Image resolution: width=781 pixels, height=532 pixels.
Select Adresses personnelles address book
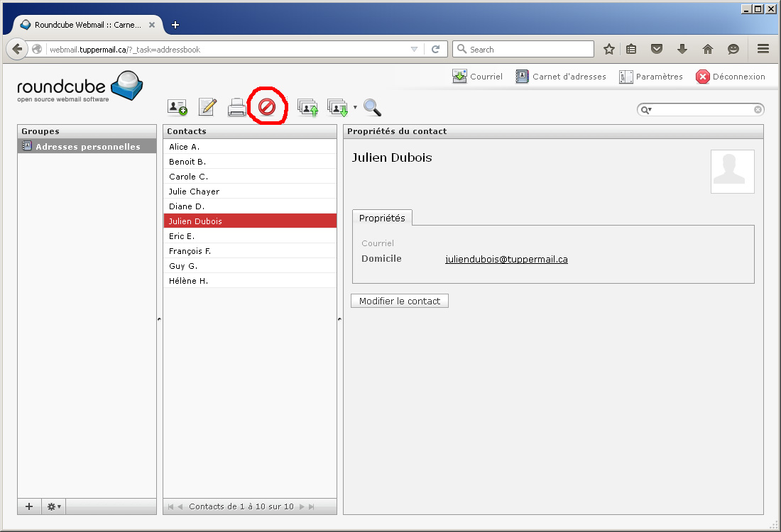(87, 147)
